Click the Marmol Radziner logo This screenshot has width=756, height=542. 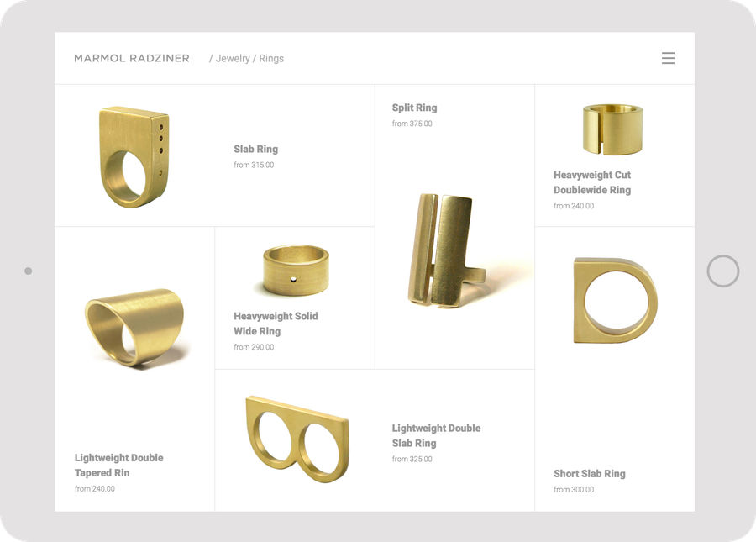[132, 58]
